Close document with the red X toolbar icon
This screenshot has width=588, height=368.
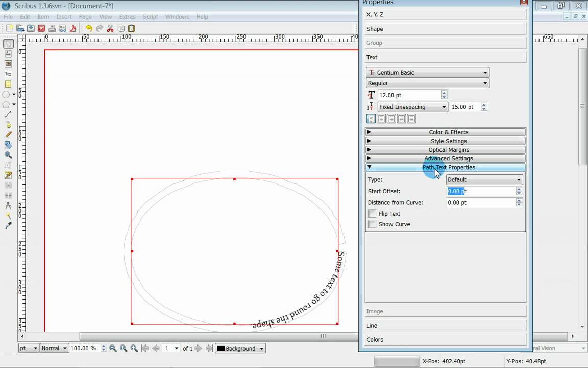[41, 28]
